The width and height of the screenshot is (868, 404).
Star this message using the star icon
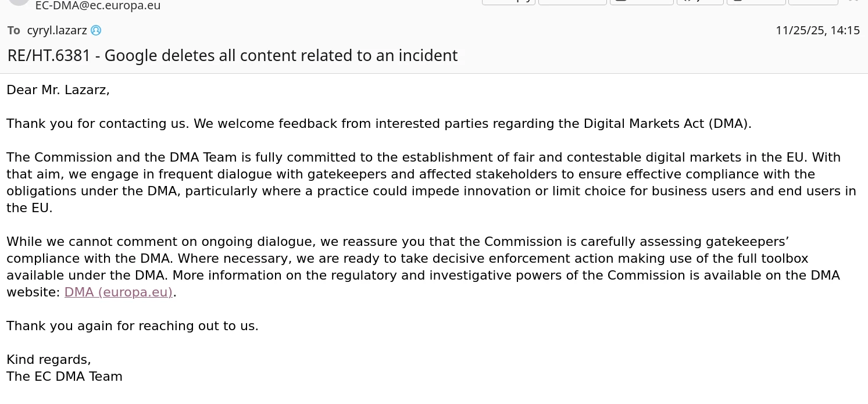[853, 2]
